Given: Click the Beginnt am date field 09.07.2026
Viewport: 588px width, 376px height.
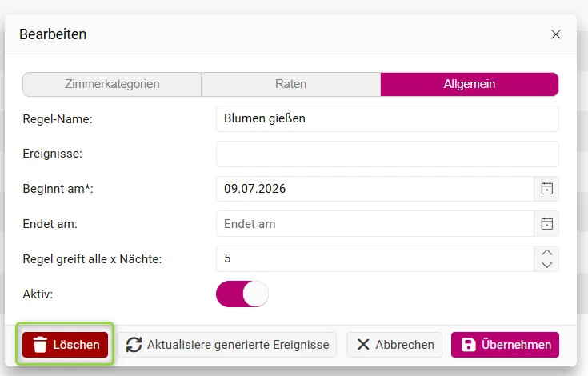Looking at the screenshot, I should [375, 189].
